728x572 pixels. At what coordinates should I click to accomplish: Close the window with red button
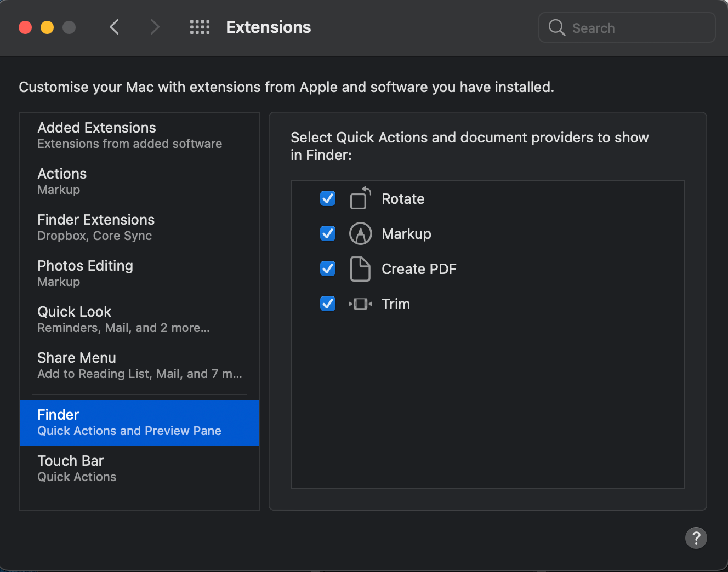[25, 27]
